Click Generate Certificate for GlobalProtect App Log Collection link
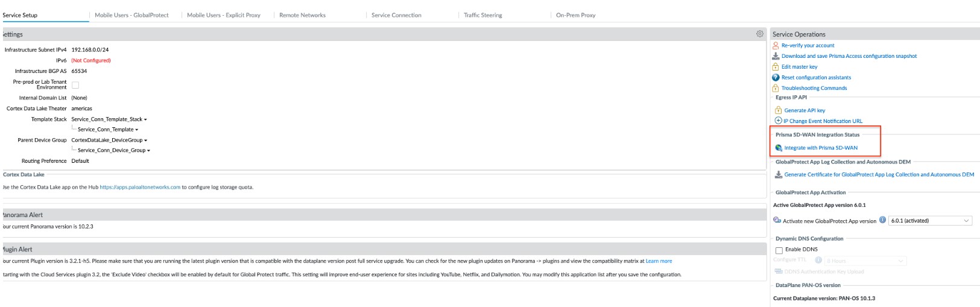980x307 pixels. [x=879, y=175]
